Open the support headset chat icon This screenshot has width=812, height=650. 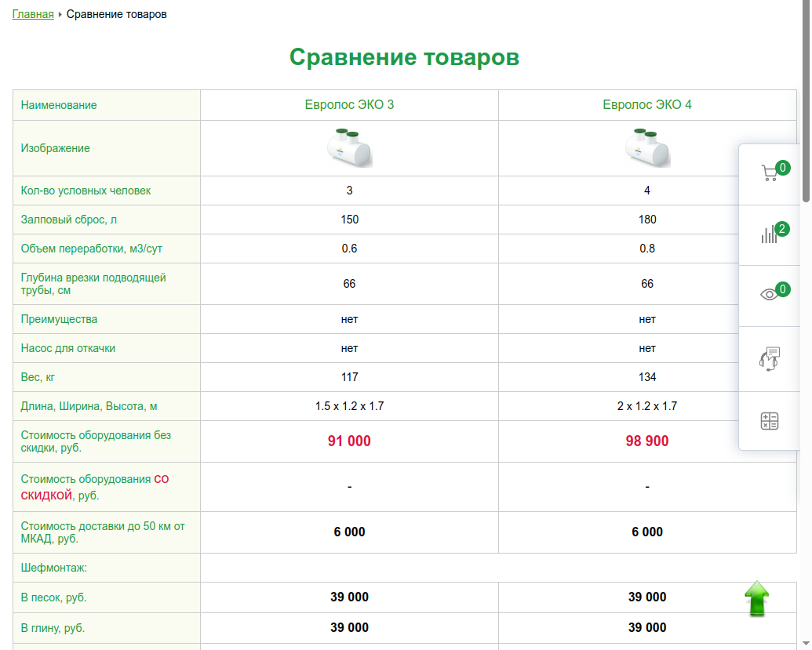[770, 358]
